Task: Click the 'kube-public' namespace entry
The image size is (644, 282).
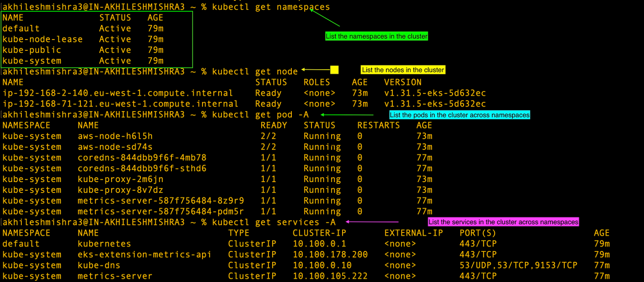Action: pyautogui.click(x=32, y=50)
